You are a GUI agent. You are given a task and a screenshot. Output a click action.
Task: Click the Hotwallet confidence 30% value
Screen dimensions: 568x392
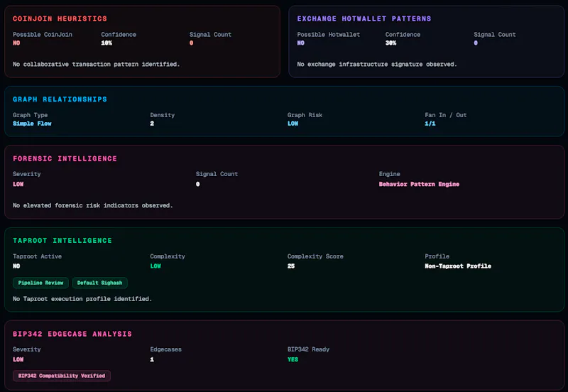coord(391,43)
